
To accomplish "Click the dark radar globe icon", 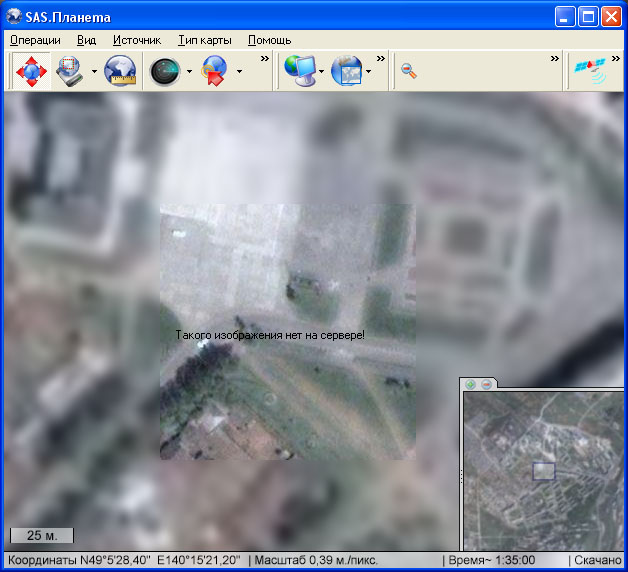I will 165,71.
